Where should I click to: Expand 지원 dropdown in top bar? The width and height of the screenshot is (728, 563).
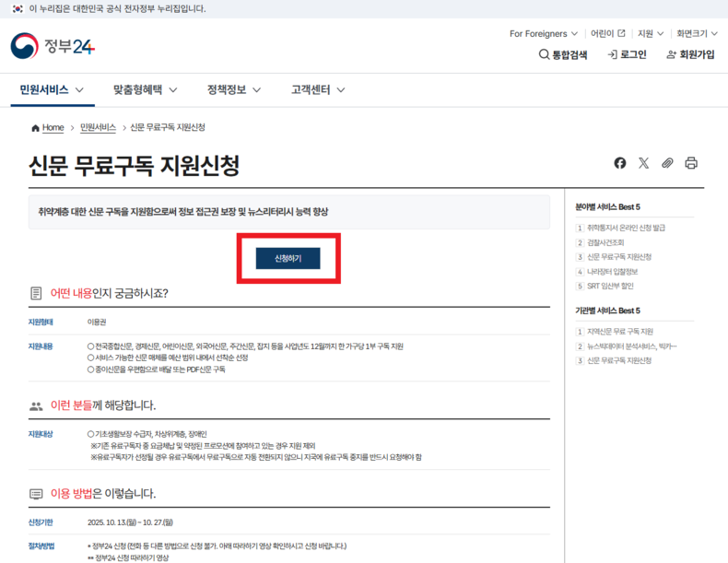tap(651, 33)
